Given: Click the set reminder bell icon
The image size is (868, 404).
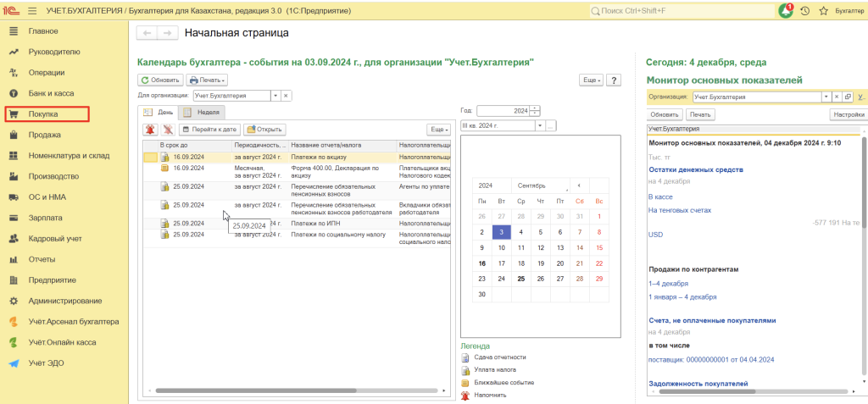Looking at the screenshot, I should (x=150, y=130).
